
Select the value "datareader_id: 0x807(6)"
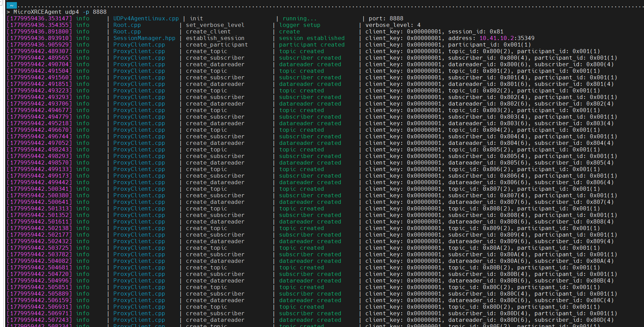click(488, 202)
